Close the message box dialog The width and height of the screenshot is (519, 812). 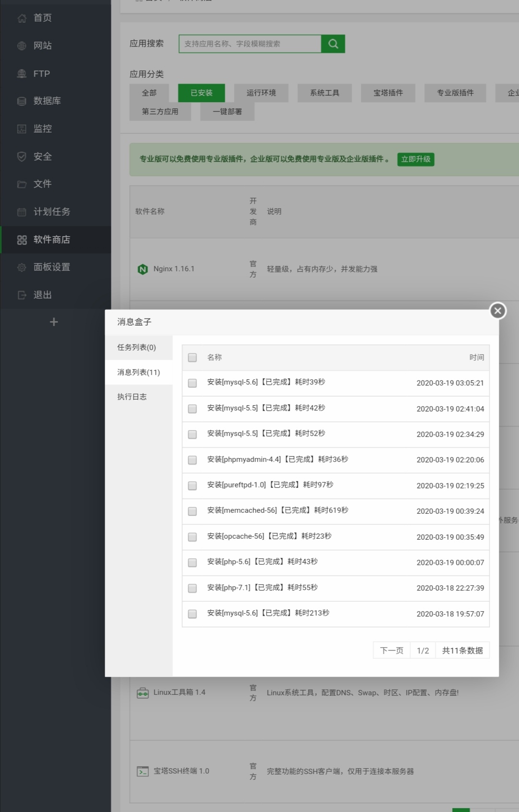498,311
